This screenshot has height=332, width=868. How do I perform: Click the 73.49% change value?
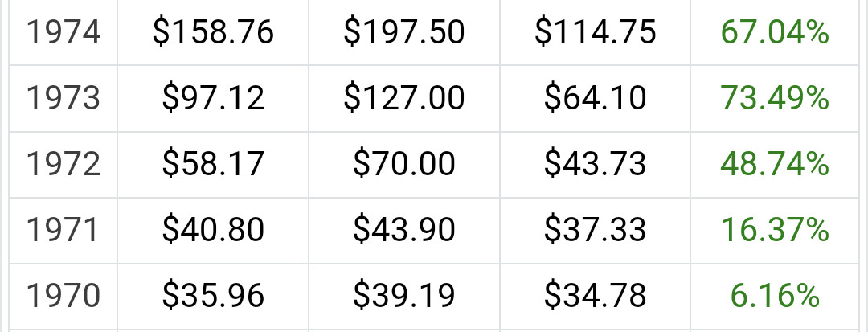coord(775,99)
